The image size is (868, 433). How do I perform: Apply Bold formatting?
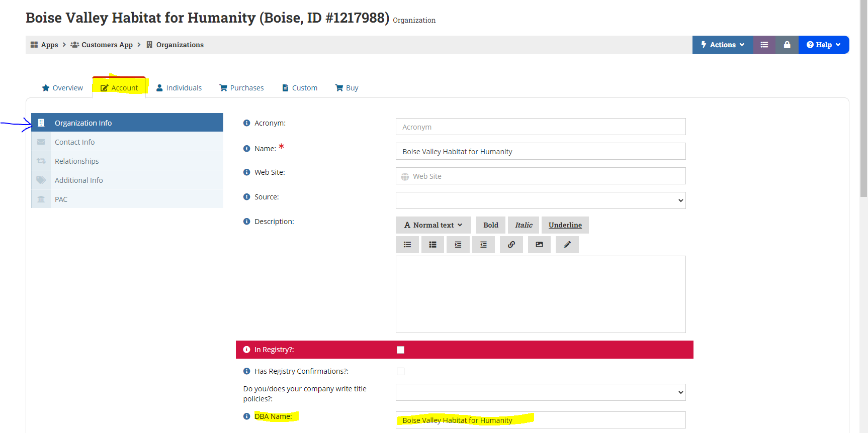491,225
